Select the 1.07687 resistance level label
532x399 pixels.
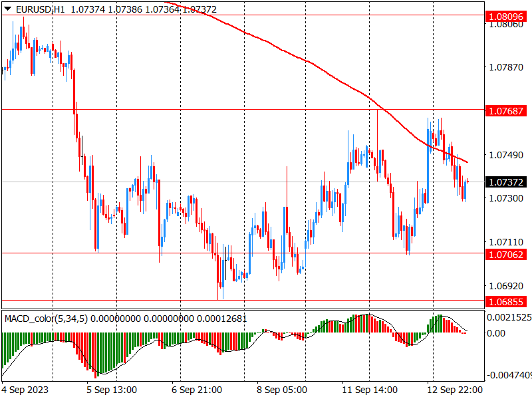(x=506, y=110)
